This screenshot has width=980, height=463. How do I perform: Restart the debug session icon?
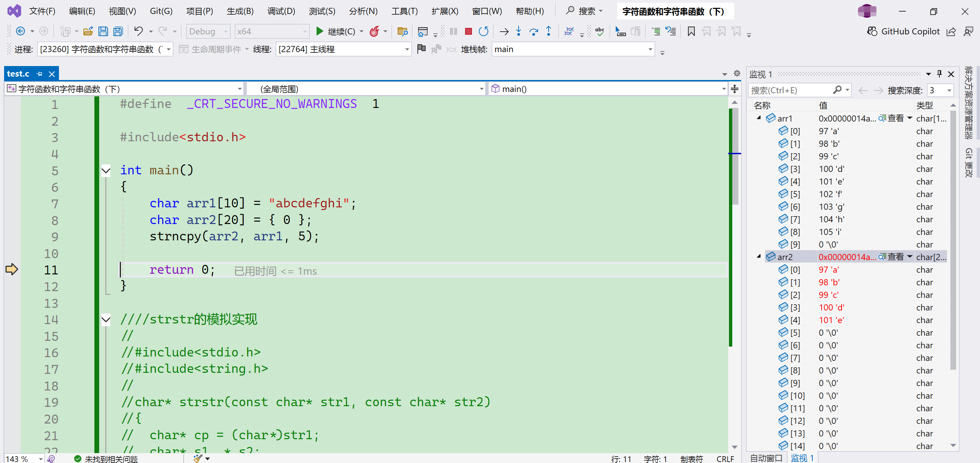(x=484, y=31)
